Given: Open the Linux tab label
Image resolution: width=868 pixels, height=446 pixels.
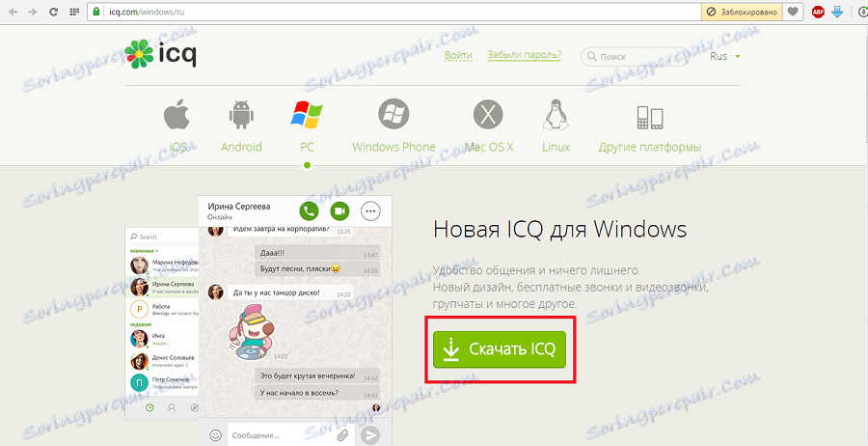Looking at the screenshot, I should coord(556,148).
